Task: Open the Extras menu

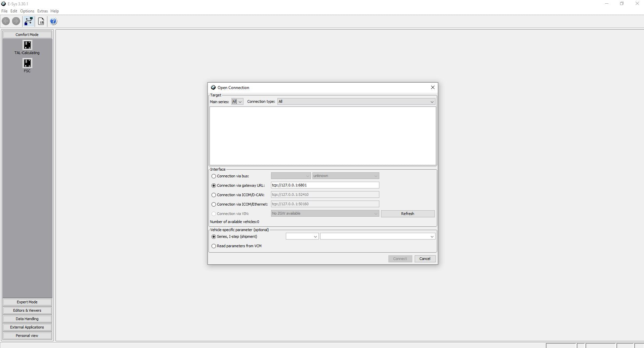Action: [42, 11]
